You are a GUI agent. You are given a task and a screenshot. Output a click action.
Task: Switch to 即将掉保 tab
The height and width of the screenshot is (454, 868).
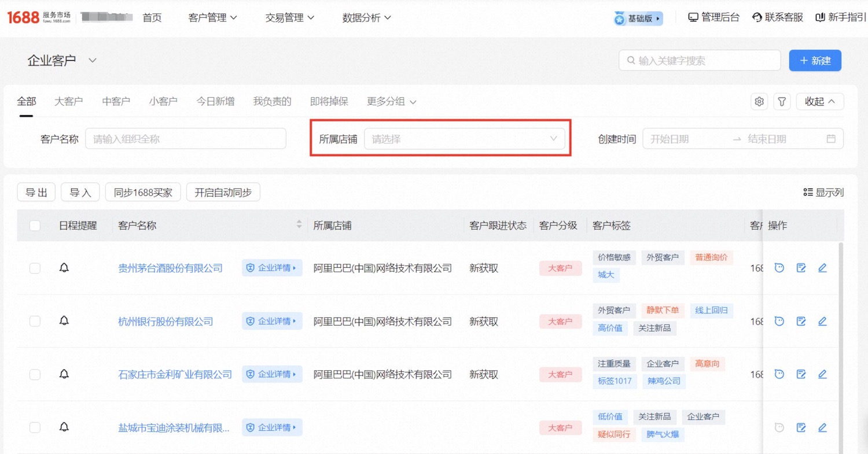coord(329,101)
